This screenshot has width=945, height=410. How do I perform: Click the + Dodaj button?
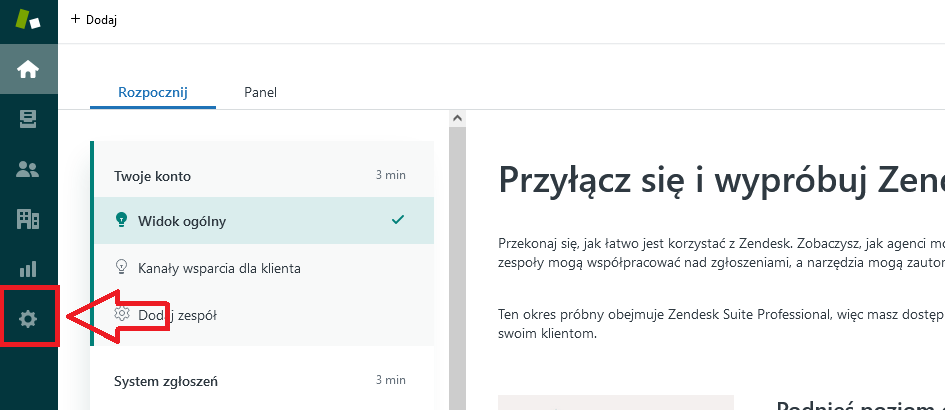[93, 19]
